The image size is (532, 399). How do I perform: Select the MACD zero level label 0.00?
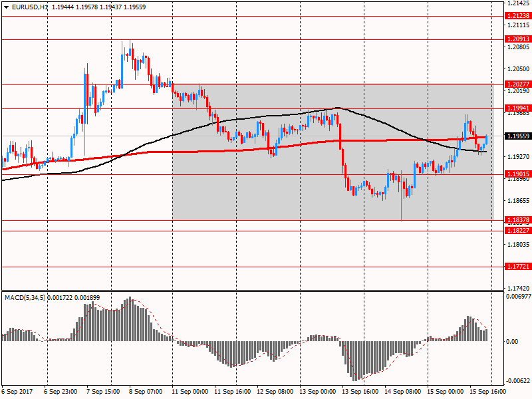(512, 342)
